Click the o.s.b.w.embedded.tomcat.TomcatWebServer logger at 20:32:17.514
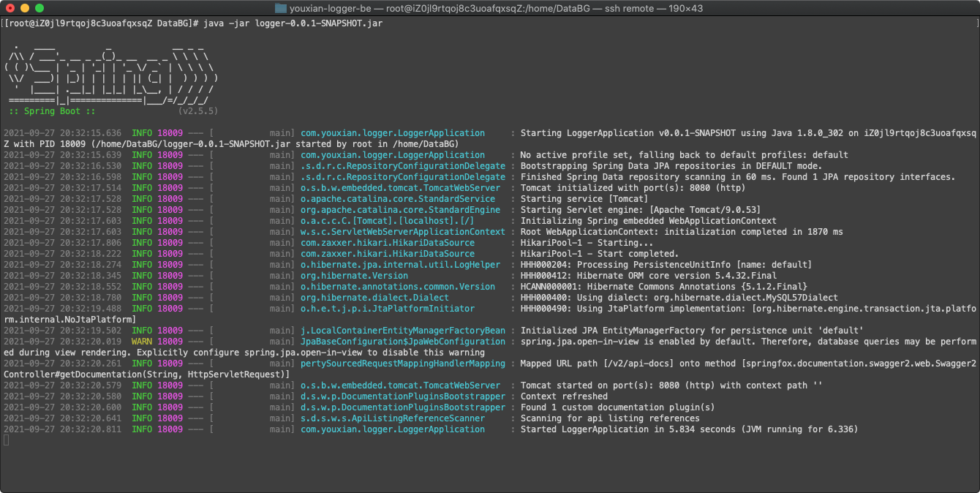 (x=400, y=188)
